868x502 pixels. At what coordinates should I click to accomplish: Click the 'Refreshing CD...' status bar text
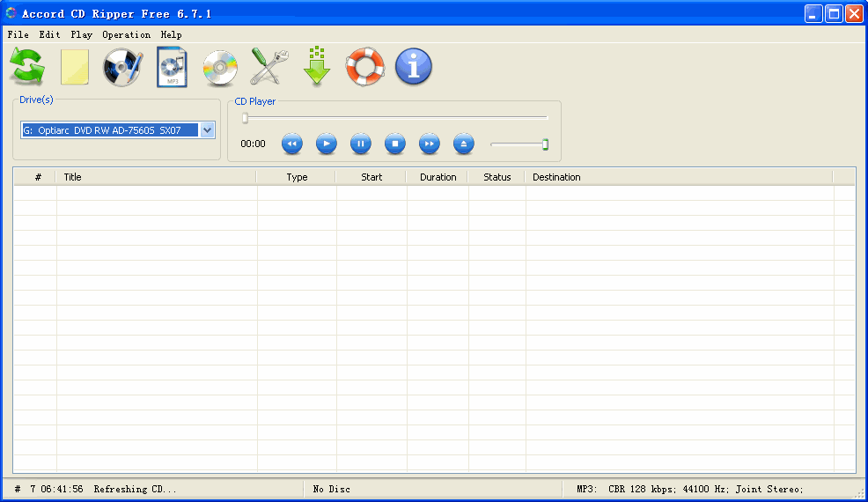pyautogui.click(x=135, y=489)
